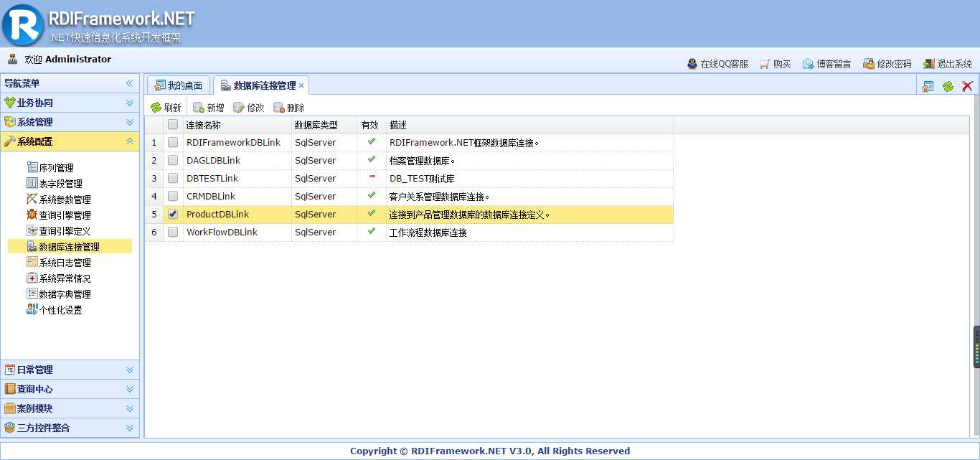Open 数据库连接管理 in the sidebar tree
980x460 pixels.
(70, 247)
